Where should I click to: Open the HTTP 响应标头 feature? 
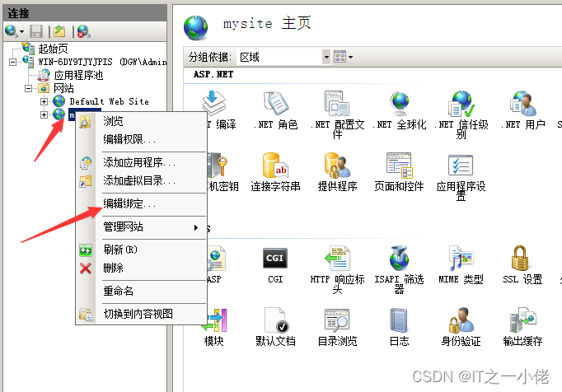[x=337, y=268]
